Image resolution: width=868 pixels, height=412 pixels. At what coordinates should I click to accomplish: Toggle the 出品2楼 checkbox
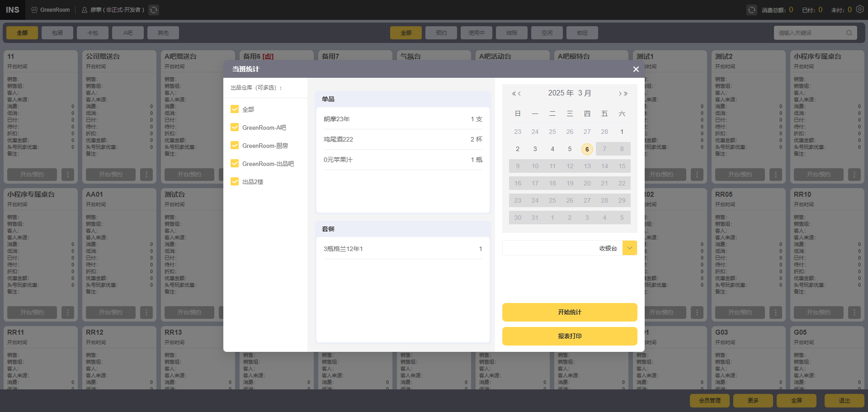[235, 181]
